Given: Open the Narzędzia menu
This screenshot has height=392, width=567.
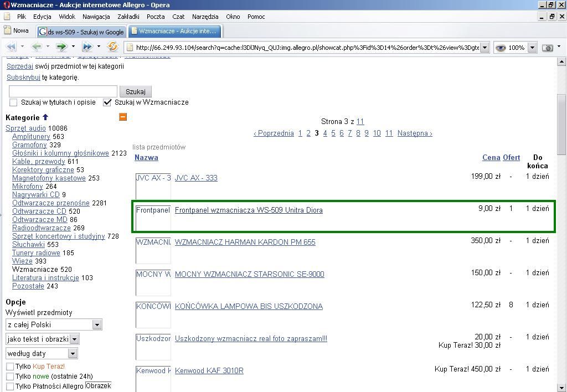Looking at the screenshot, I should point(205,17).
